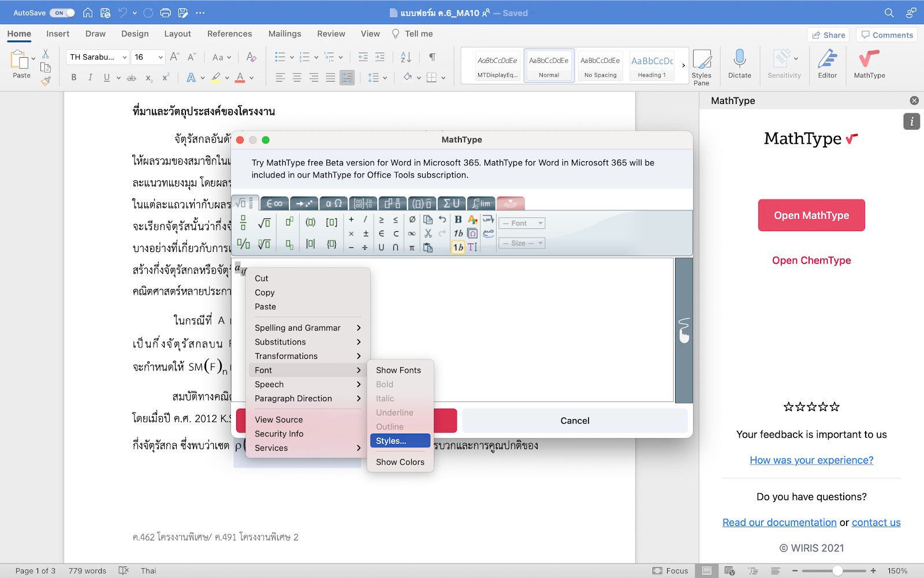Click the Open ChemType link
This screenshot has height=578, width=924.
pos(811,260)
